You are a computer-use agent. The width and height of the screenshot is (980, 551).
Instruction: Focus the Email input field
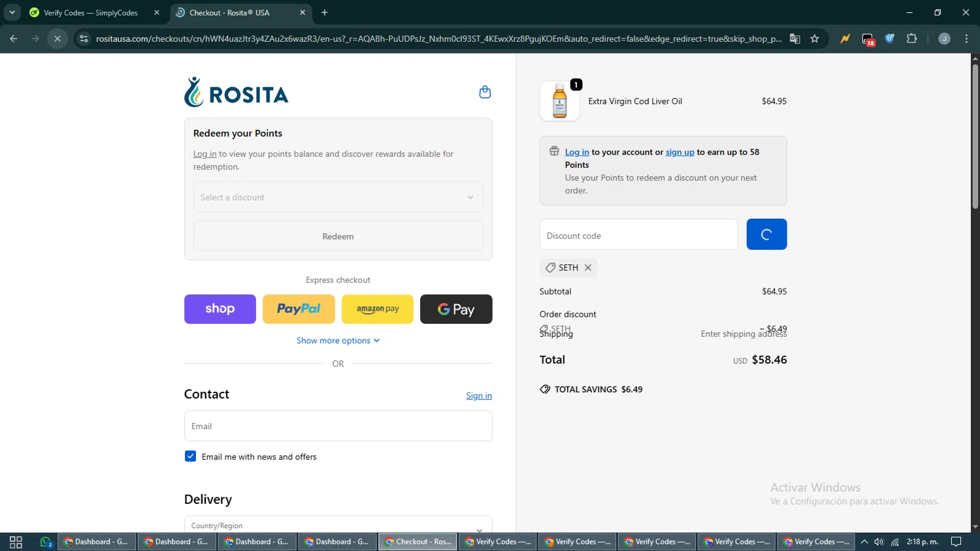[338, 426]
